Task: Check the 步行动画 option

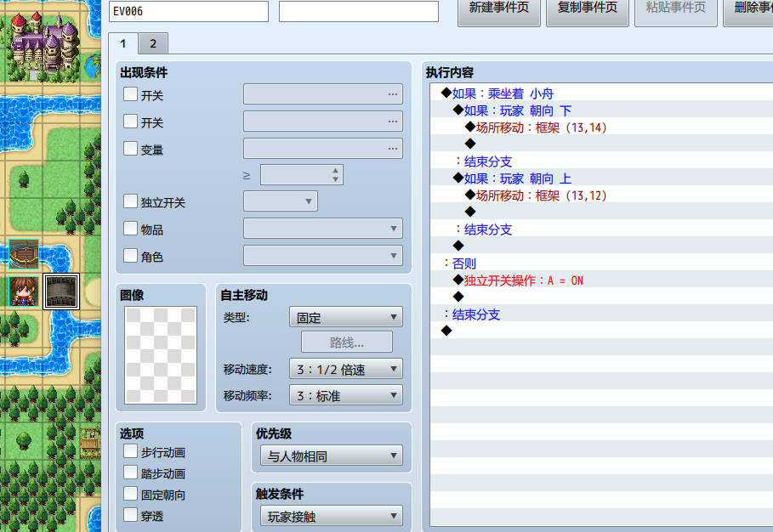Action: [130, 450]
